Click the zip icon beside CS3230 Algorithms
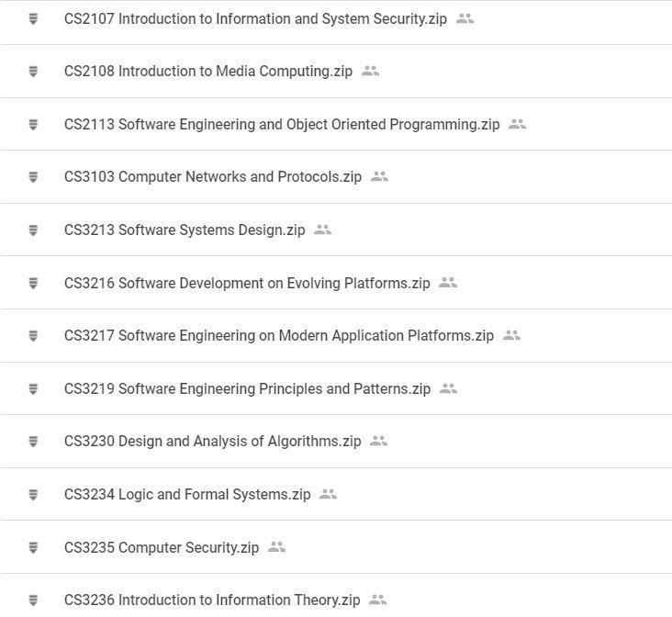This screenshot has width=672, height=617. (x=33, y=442)
